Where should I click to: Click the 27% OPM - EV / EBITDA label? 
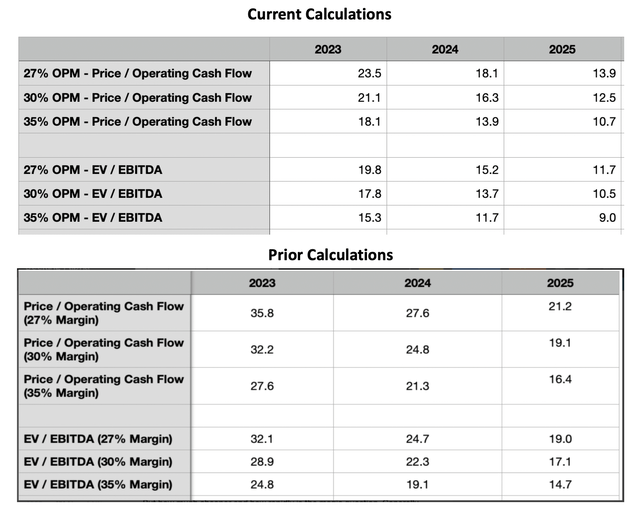(x=93, y=170)
